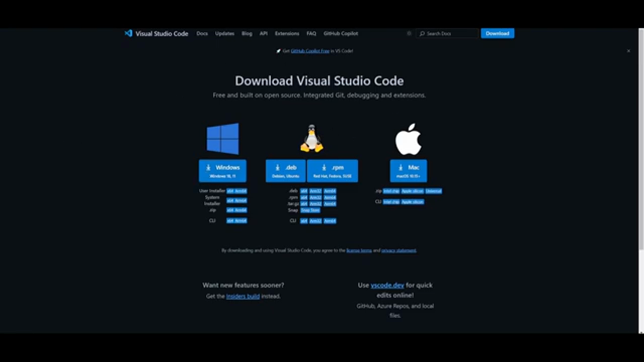Screen dimensions: 644x362
Task: Open the FAQ menu item
Action: [x=311, y=33]
